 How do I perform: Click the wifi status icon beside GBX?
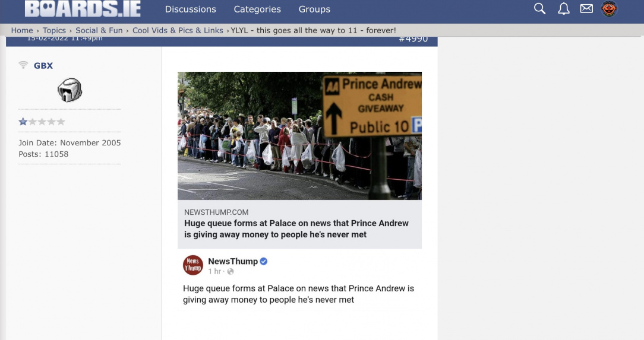point(23,65)
